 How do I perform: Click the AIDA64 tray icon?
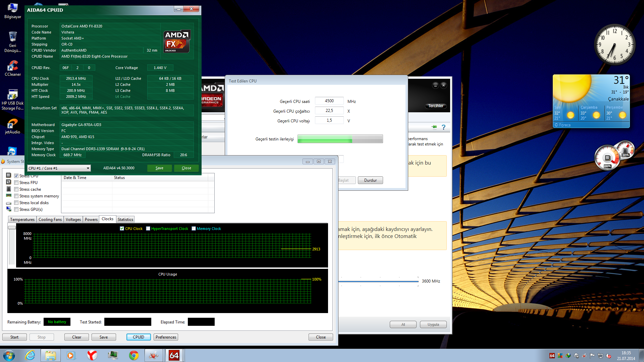click(552, 356)
